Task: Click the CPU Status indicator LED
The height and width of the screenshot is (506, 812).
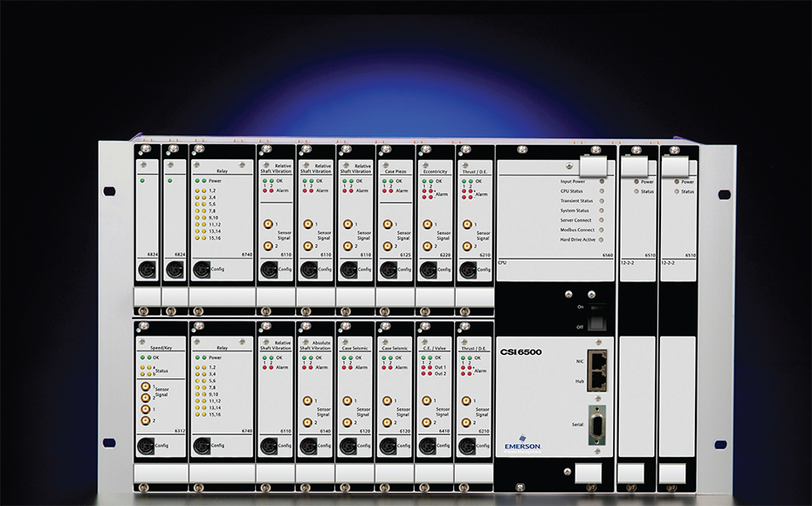Action: pos(602,191)
